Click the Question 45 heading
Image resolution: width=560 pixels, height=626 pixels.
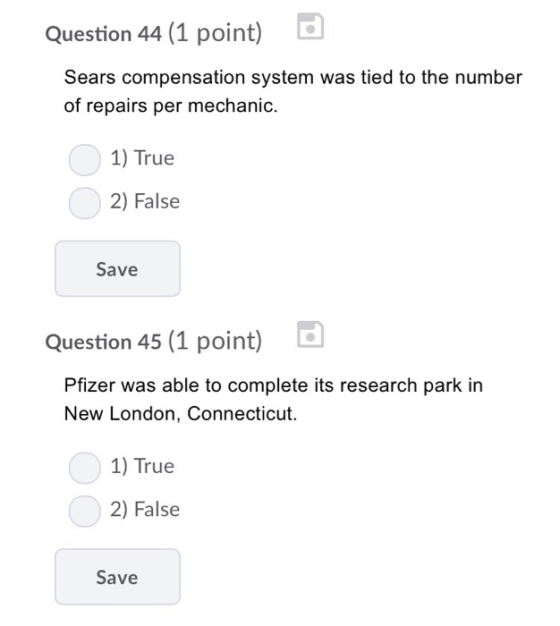tap(103, 342)
